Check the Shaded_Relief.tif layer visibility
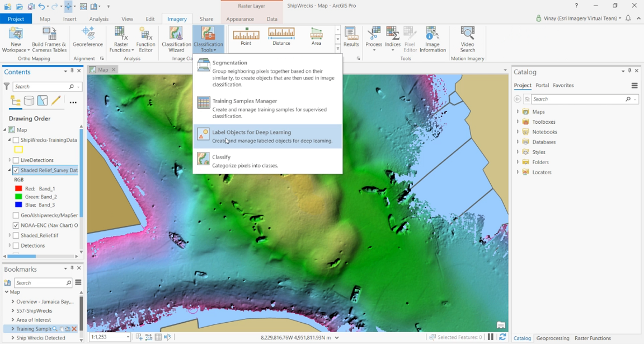Screen dimensions: 644x344 [x=15, y=235]
